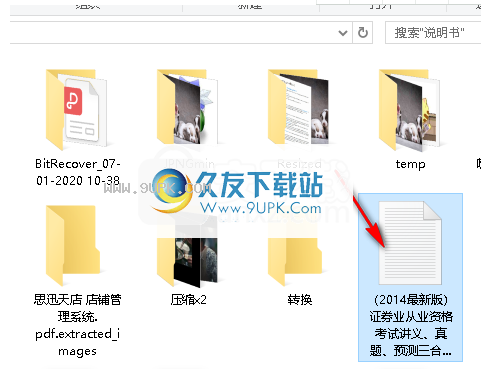This screenshot has width=481, height=382.
Task: Select the folder name text temp
Action: click(410, 164)
